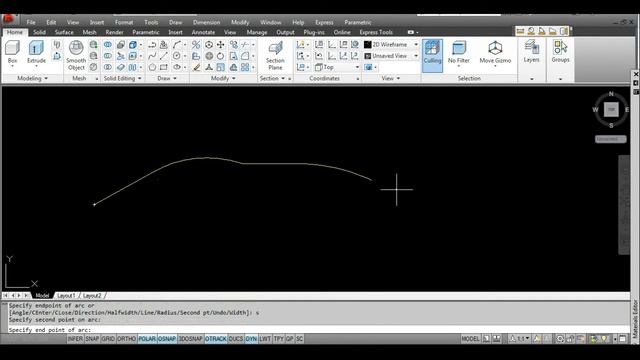Toggle OSNAP in status bar
Image resolution: width=640 pixels, height=360 pixels.
click(x=167, y=339)
